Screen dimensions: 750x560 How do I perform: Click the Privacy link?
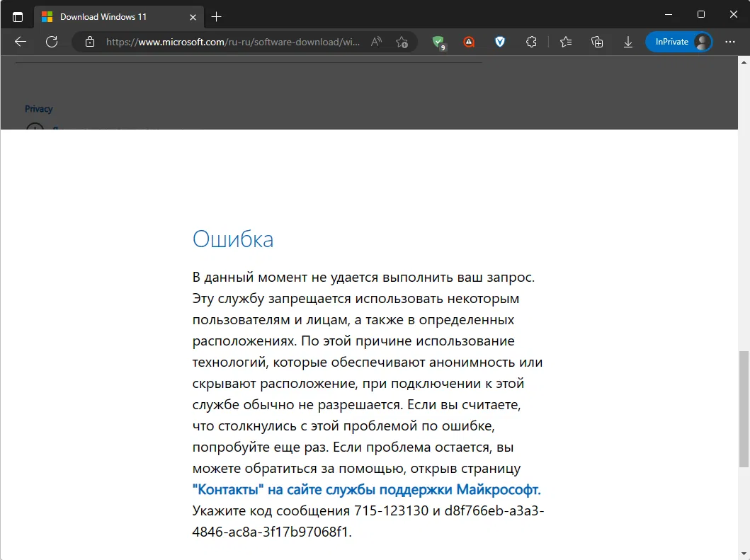coord(39,109)
